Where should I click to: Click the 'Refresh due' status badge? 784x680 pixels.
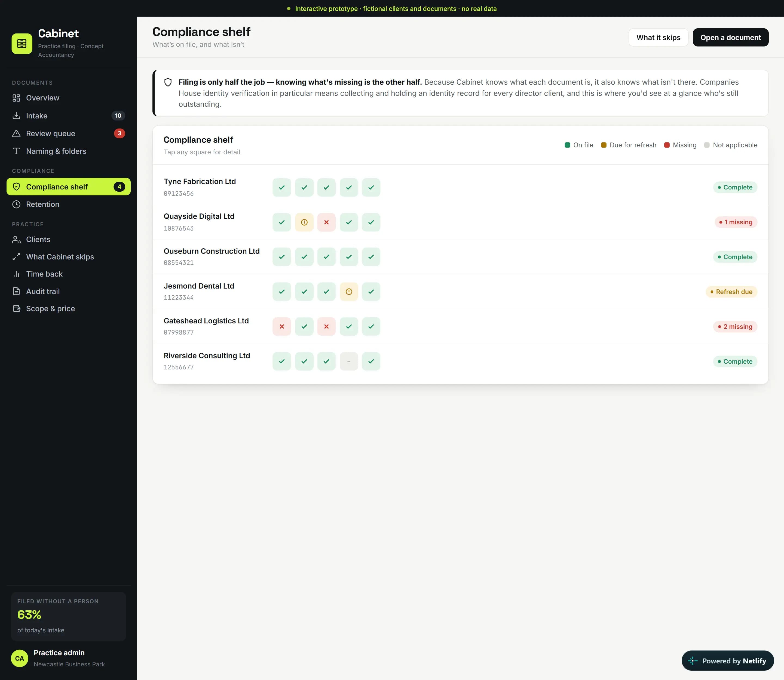731,292
